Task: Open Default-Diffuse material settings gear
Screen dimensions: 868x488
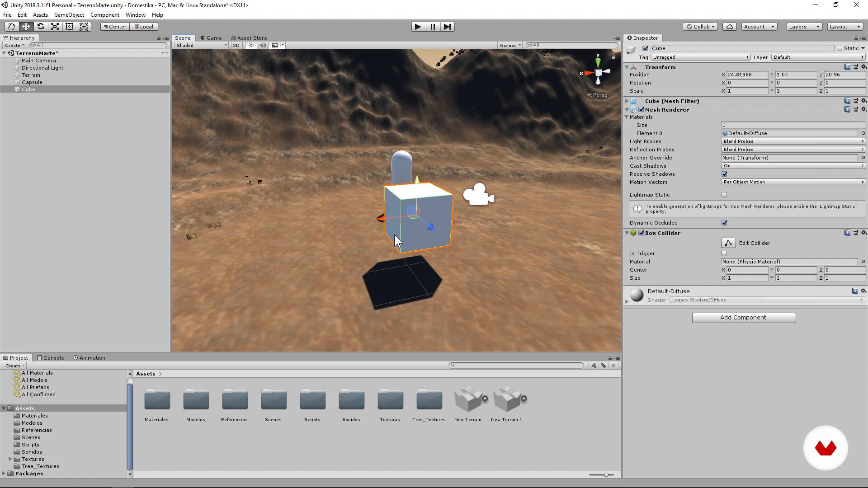Action: tap(863, 291)
